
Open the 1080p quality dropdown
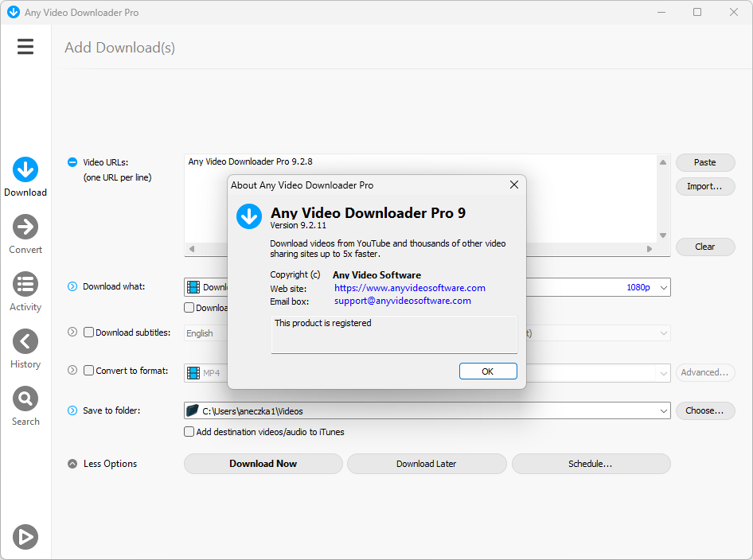coord(663,287)
